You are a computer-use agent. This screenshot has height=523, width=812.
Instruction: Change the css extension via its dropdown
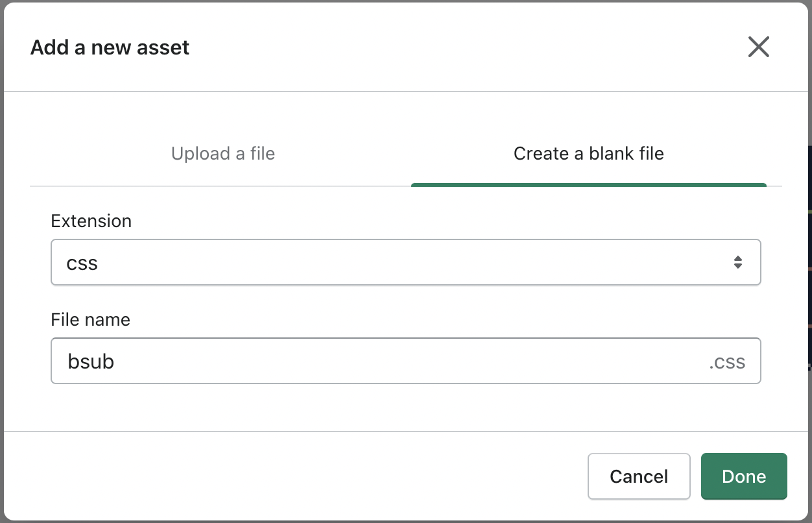pos(405,262)
